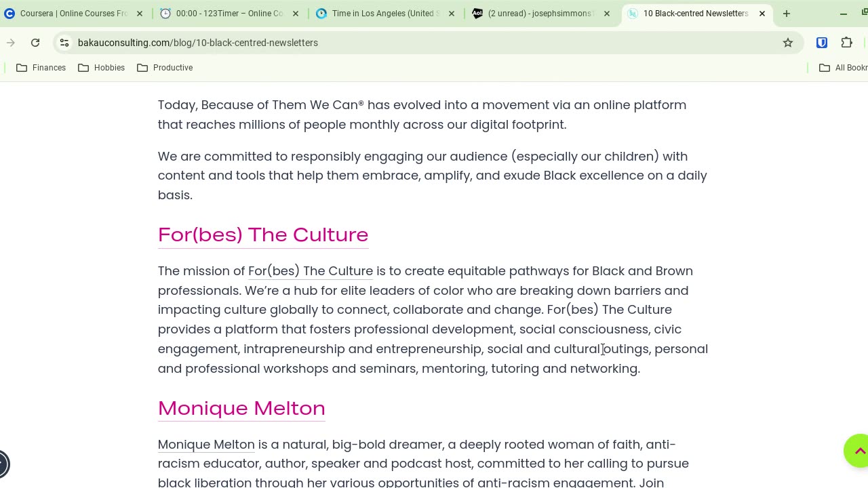Click the text "Because of Them We Can®"
The height and width of the screenshot is (488, 868).
283,105
